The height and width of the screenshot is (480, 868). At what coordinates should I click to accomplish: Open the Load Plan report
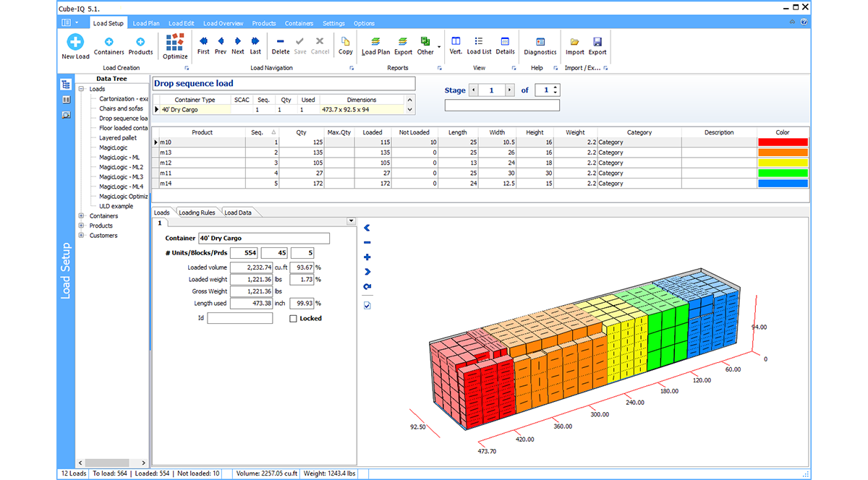tap(375, 46)
